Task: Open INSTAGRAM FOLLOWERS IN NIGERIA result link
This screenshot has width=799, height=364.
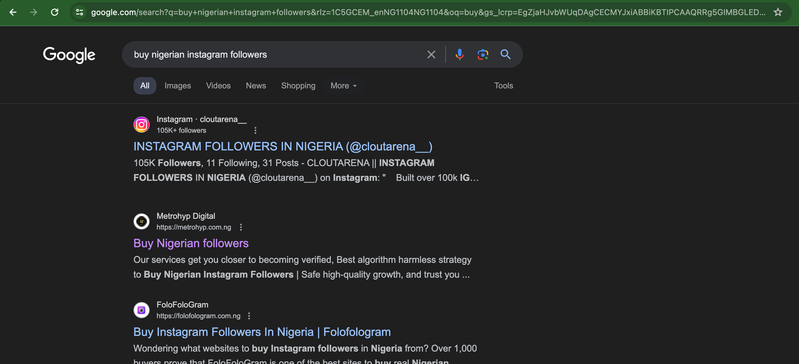Action: [283, 146]
